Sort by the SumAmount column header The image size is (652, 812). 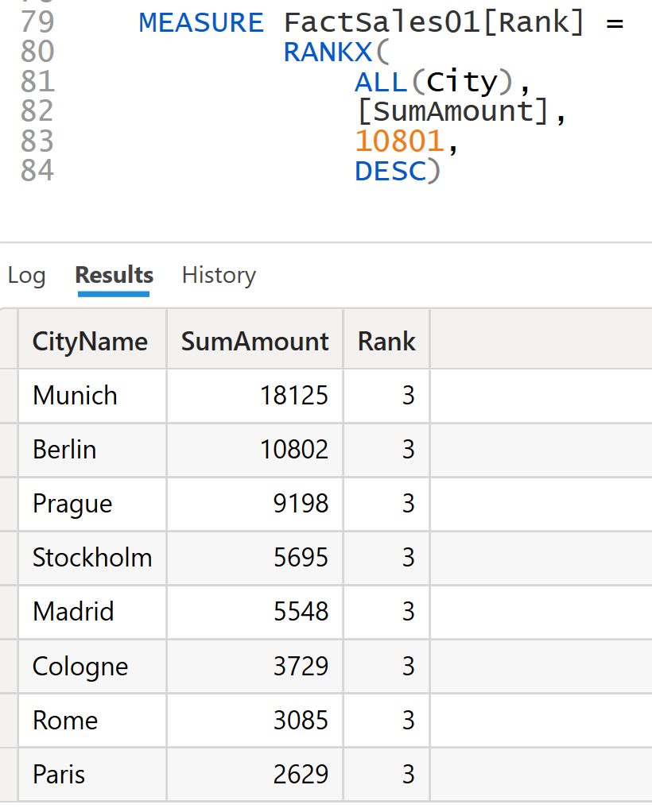point(254,342)
